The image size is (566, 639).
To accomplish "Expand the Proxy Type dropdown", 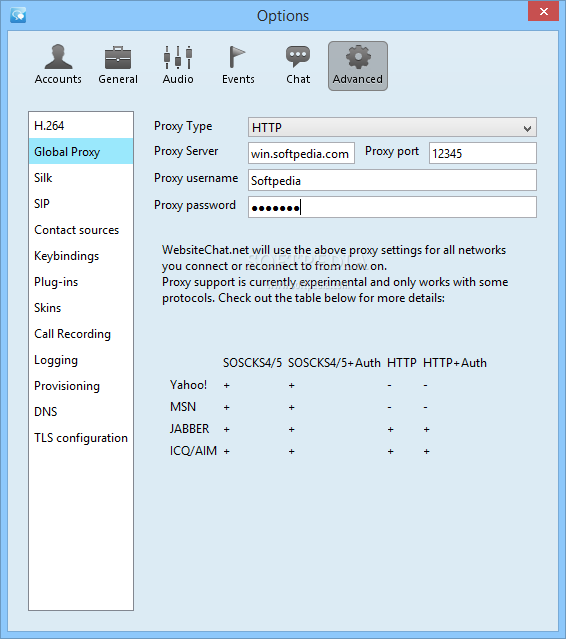I will (x=392, y=127).
